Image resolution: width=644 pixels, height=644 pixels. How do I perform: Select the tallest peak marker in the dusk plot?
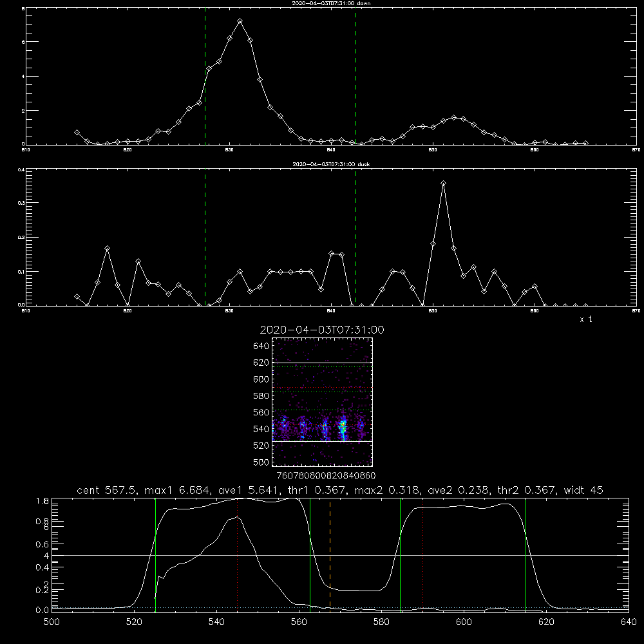(x=443, y=183)
